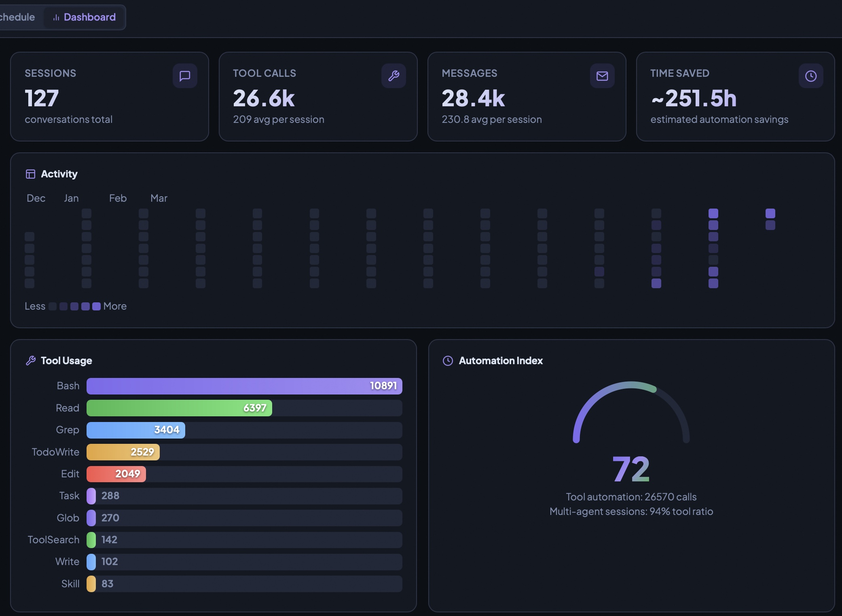This screenshot has height=616, width=842.
Task: Click the Activity panel heading
Action: point(59,174)
